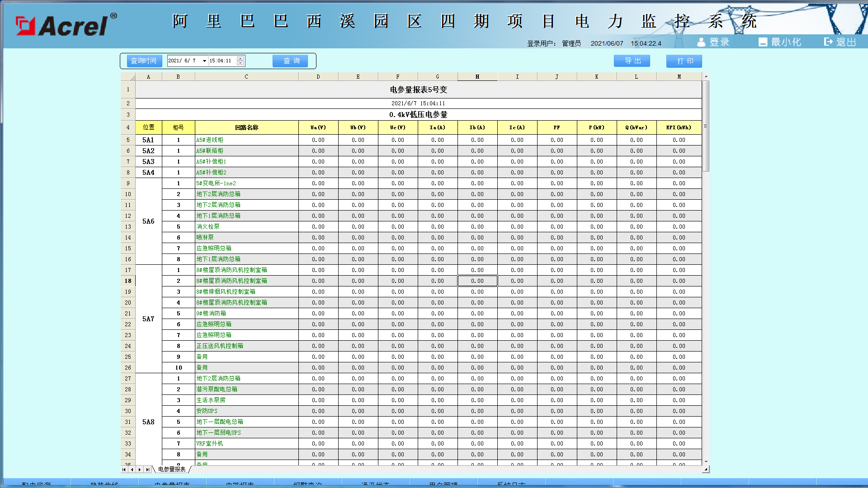The height and width of the screenshot is (488, 868).
Task: Click the 导出 export button
Action: click(x=632, y=61)
